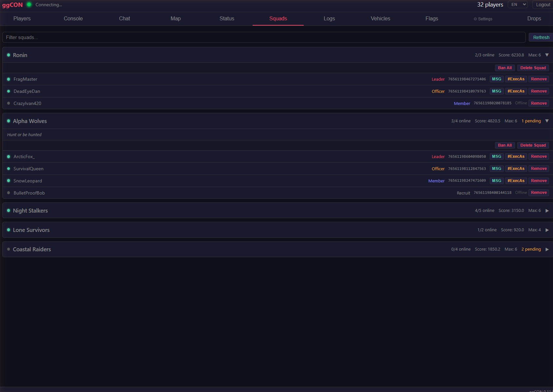
Task: Click #ExecAs for SnowLeopard
Action: (x=516, y=181)
